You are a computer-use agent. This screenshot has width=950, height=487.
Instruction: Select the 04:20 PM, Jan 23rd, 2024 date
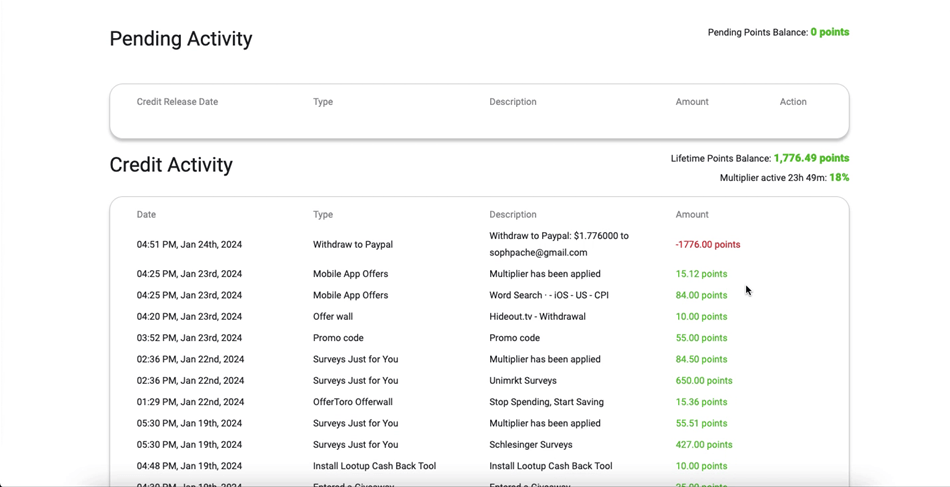click(189, 316)
